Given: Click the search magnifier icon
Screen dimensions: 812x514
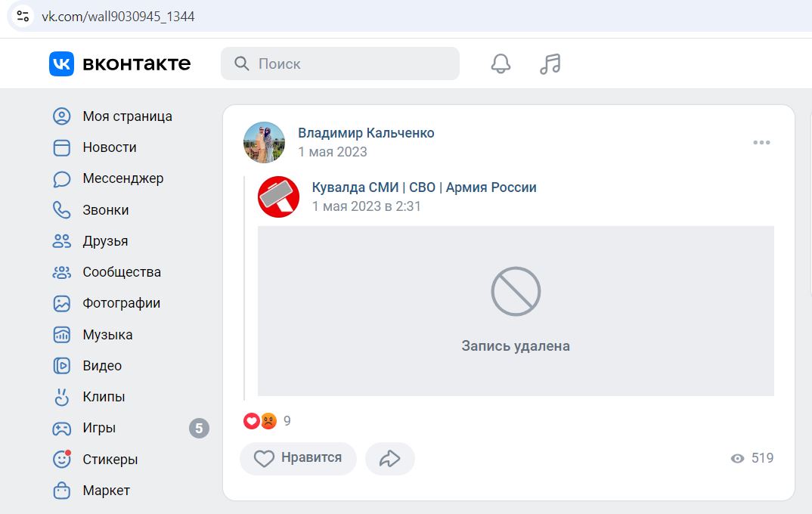Looking at the screenshot, I should click(x=241, y=63).
